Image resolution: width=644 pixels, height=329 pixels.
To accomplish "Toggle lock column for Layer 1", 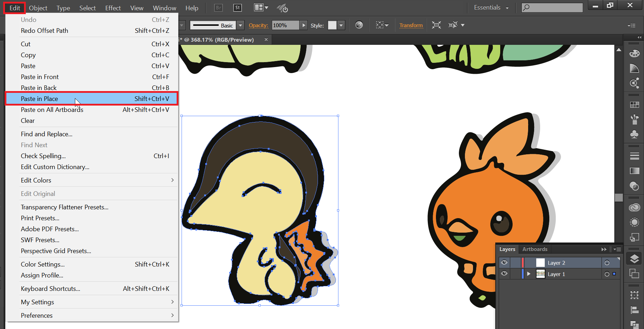I will coord(515,274).
